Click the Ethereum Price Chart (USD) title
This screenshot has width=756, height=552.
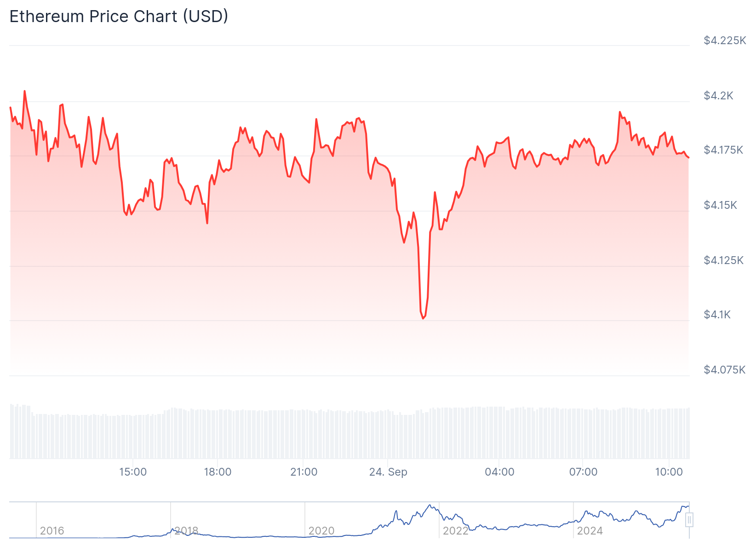[119, 17]
